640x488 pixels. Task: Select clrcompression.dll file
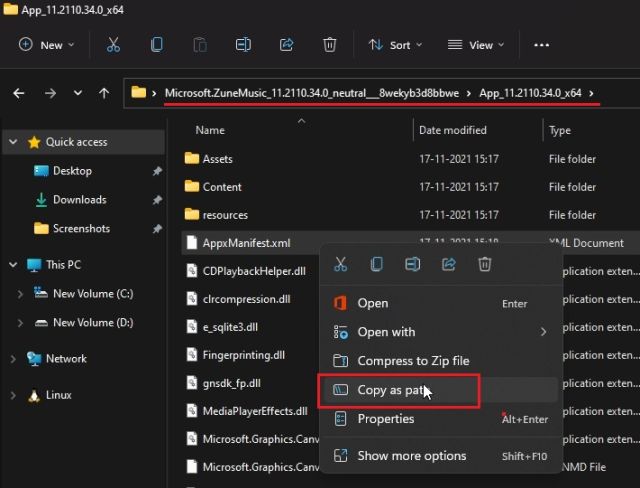pyautogui.click(x=246, y=299)
